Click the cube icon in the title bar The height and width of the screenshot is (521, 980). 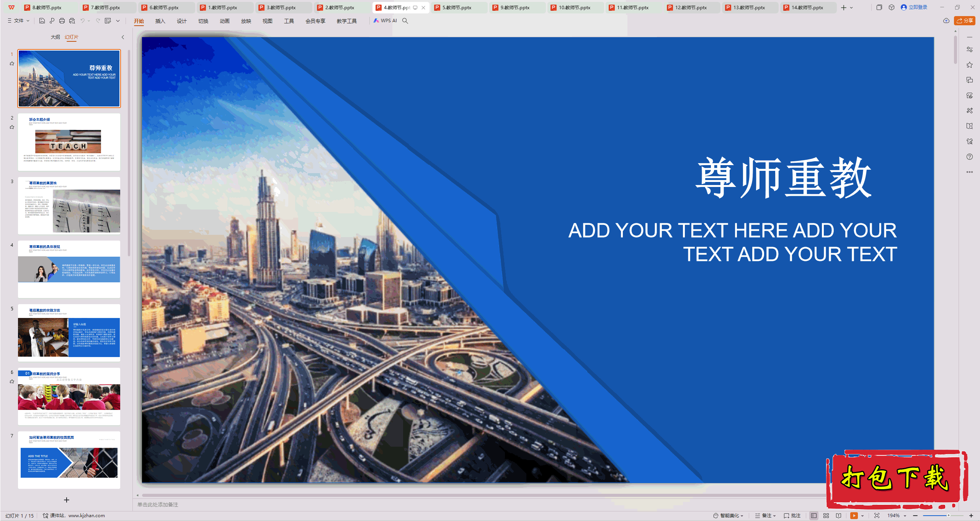point(892,7)
